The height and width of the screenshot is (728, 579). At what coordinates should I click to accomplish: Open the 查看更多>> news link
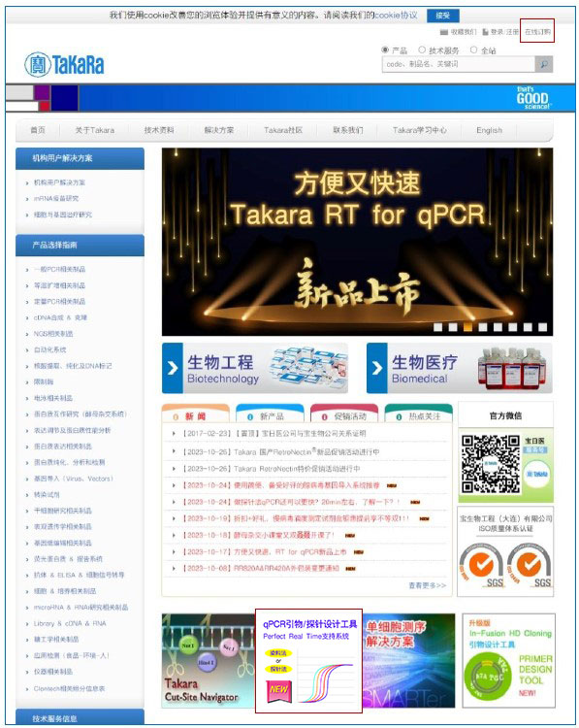coord(428,585)
